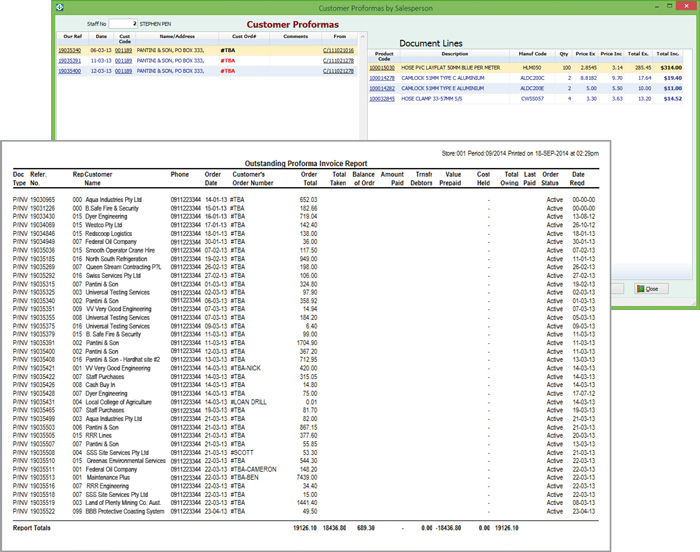Viewport: 700px width, 552px height.
Task: Click the Total Ex. column header
Action: tap(638, 54)
